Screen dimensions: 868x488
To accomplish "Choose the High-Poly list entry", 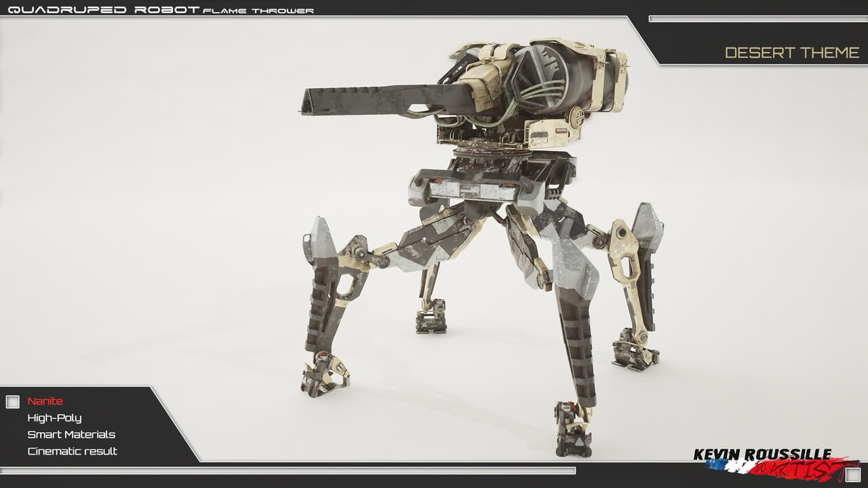I will [x=54, y=418].
